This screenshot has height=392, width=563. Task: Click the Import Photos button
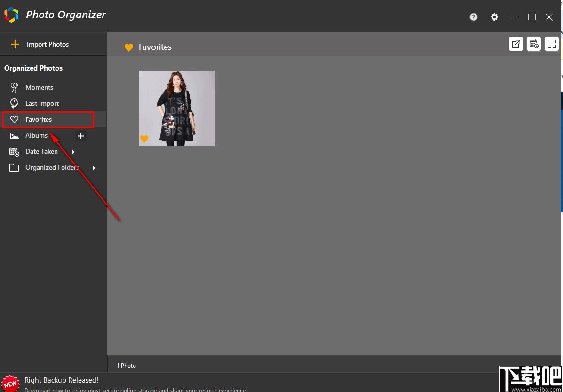(x=48, y=45)
